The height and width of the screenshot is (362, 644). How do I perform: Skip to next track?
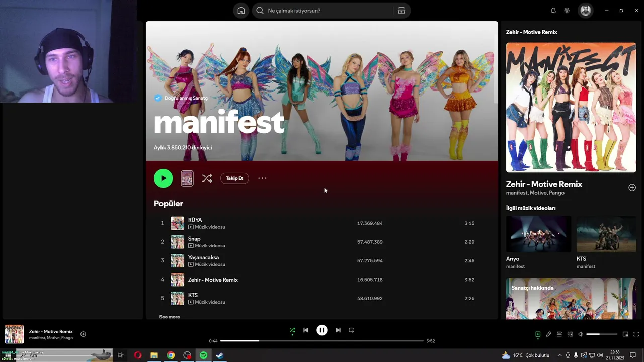338,330
